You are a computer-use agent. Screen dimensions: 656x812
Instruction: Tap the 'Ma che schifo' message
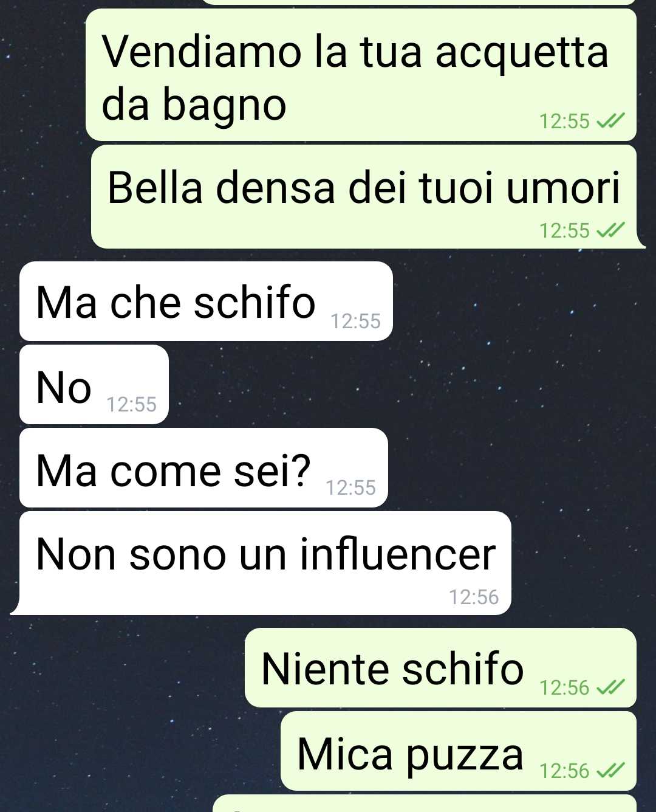pyautogui.click(x=206, y=301)
